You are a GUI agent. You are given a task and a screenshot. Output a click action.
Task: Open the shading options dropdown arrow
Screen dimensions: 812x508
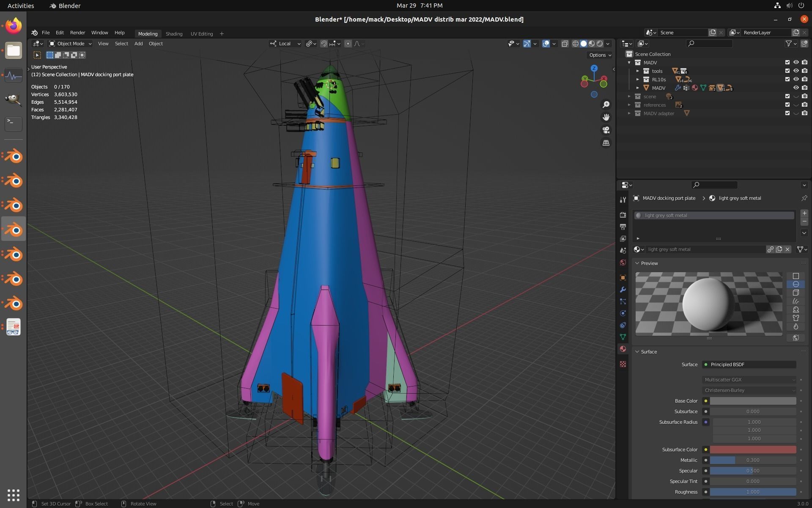[x=608, y=44]
